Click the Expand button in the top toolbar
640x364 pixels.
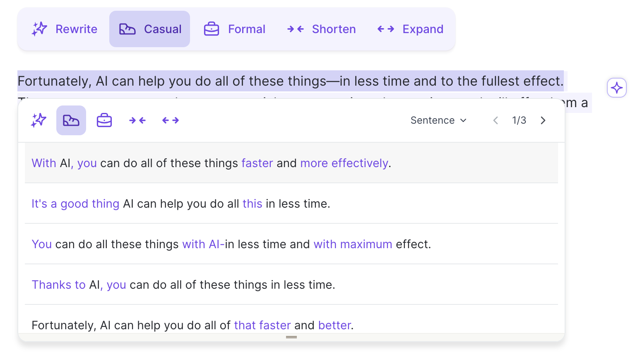tap(410, 29)
